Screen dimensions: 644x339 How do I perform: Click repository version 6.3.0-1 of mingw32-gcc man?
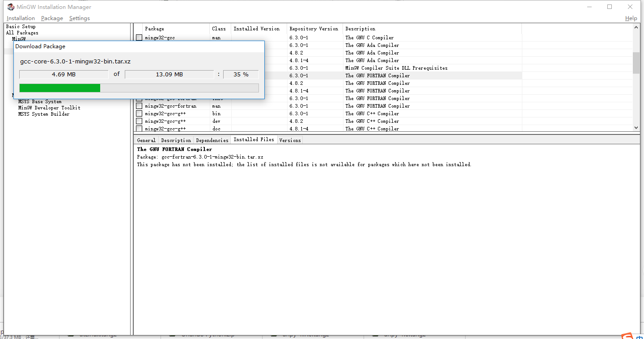[299, 38]
